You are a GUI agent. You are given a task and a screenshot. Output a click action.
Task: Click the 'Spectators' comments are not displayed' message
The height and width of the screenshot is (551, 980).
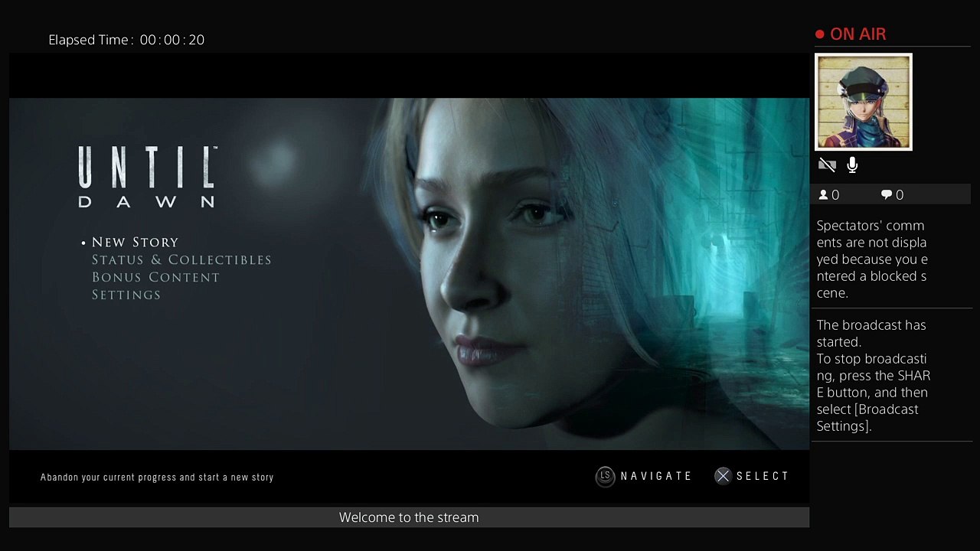(872, 259)
